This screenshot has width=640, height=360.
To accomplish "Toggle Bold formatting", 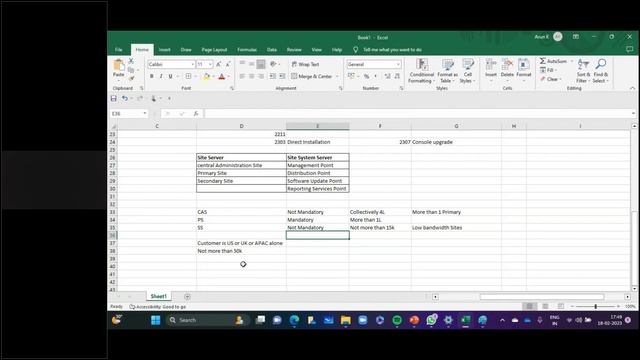I will pyautogui.click(x=151, y=76).
